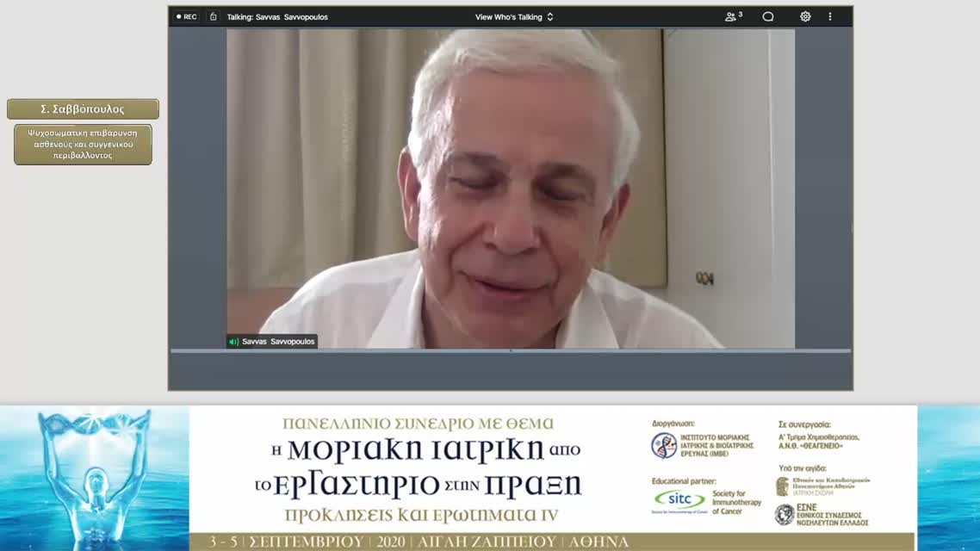Screen dimensions: 980x551
Task: Open the View Who's Talking dropdown
Action: pyautogui.click(x=508, y=16)
